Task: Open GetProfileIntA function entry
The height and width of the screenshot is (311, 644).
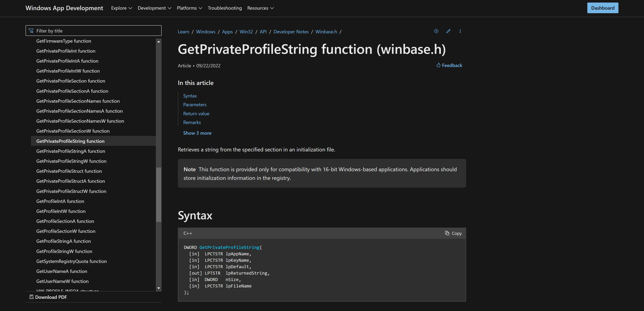Action: pyautogui.click(x=60, y=201)
